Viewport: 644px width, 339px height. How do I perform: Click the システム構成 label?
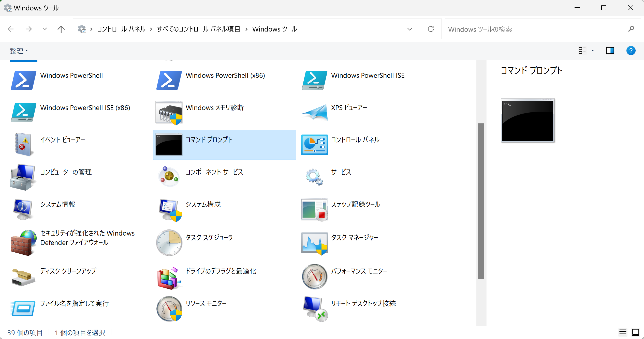coord(203,204)
